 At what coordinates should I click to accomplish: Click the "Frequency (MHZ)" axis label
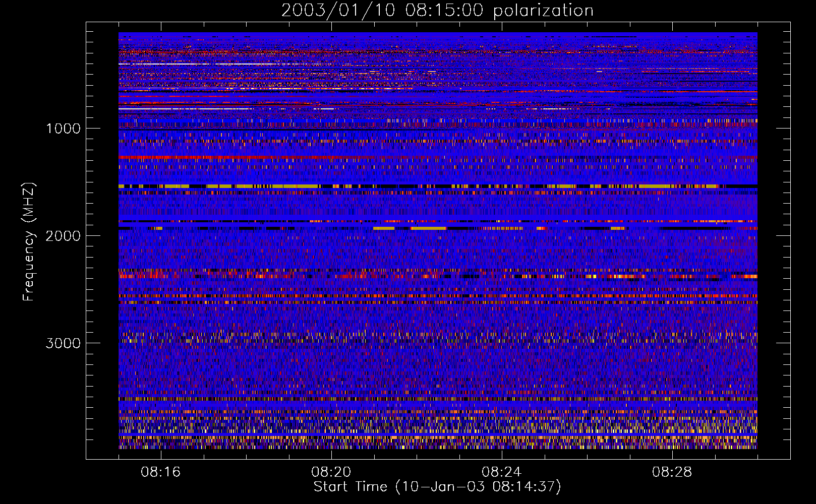click(29, 242)
